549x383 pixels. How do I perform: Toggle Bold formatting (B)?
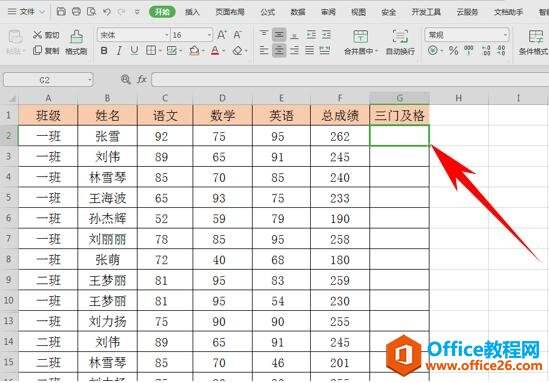pyautogui.click(x=104, y=50)
